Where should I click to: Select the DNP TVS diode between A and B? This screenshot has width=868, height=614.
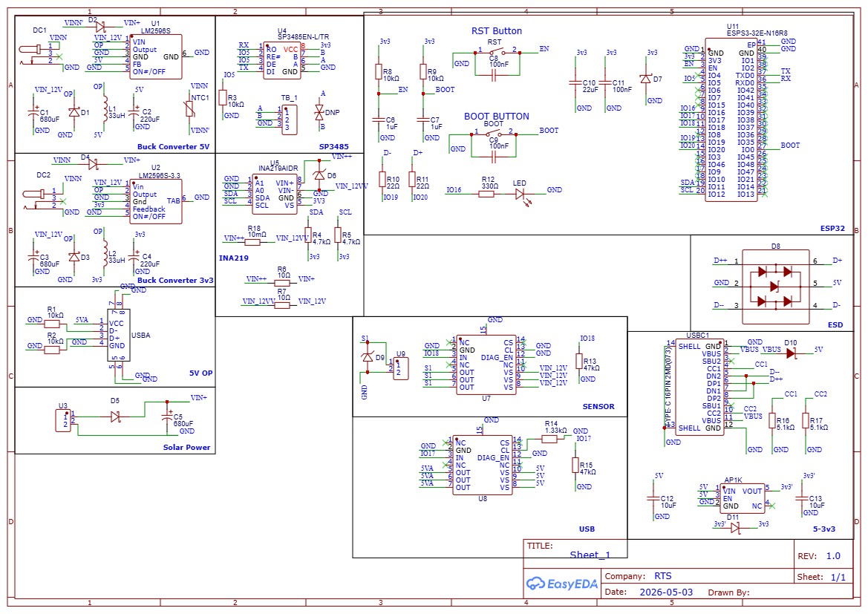[319, 112]
